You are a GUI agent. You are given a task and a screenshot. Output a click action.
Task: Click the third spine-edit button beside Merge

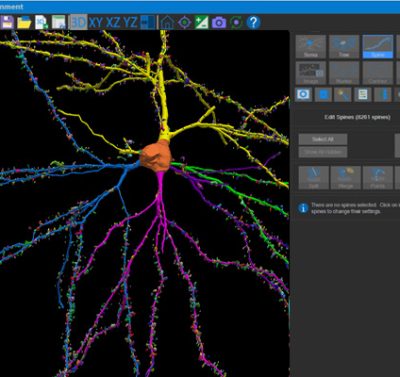point(378,178)
